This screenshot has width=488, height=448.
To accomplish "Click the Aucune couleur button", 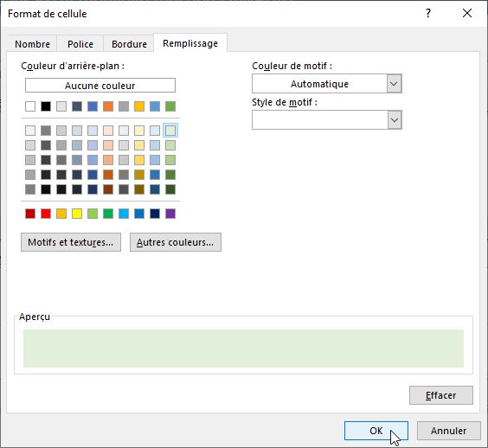I will [x=100, y=86].
